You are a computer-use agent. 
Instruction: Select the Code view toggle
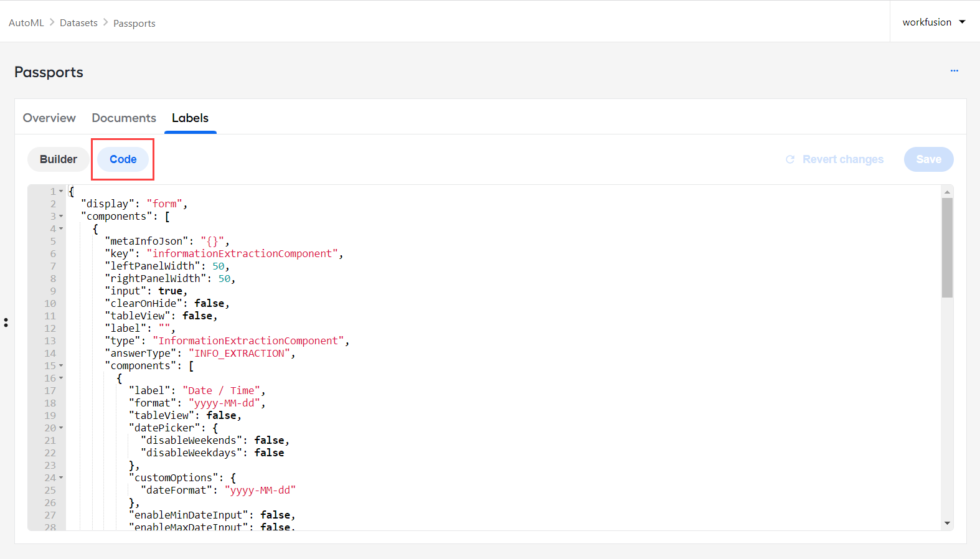123,159
